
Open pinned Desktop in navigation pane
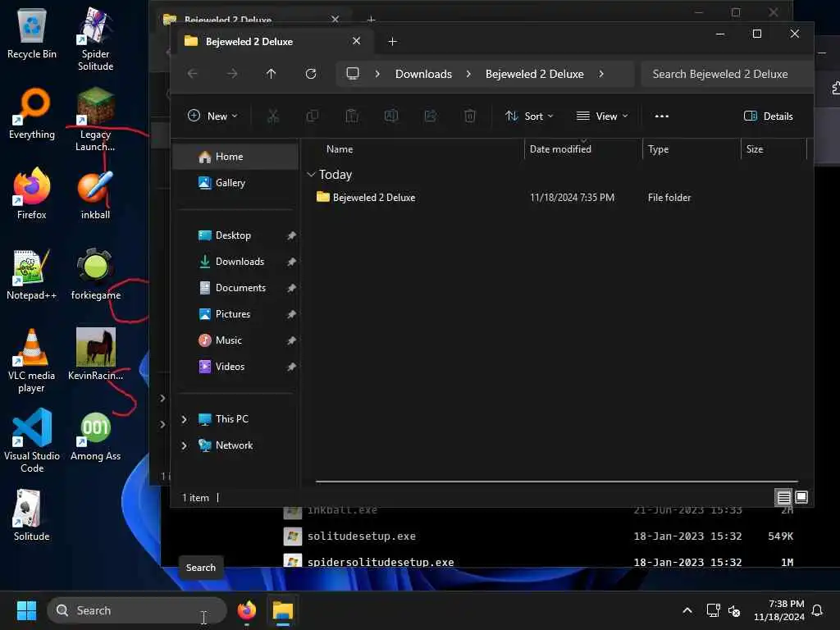[x=235, y=235]
